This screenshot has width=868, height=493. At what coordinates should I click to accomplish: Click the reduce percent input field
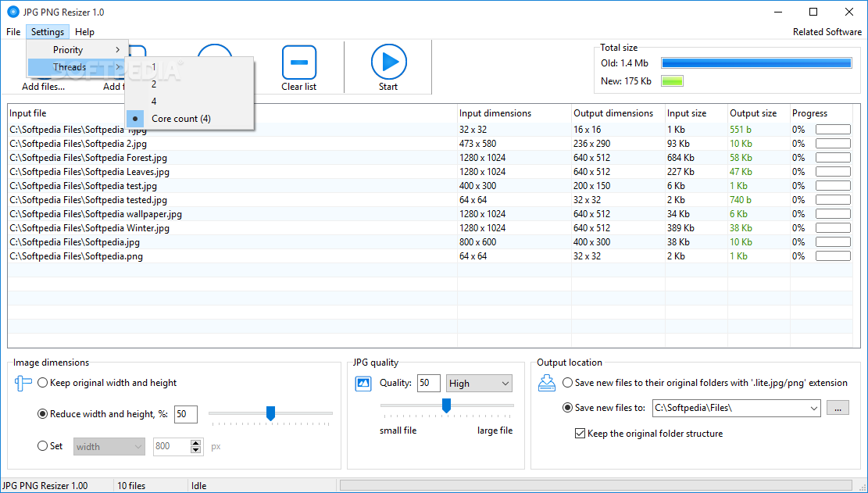[x=186, y=414]
